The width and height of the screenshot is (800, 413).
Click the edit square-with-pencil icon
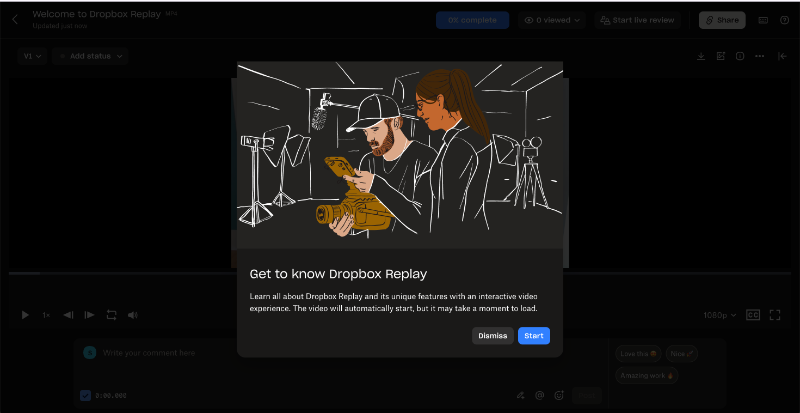[x=720, y=56]
